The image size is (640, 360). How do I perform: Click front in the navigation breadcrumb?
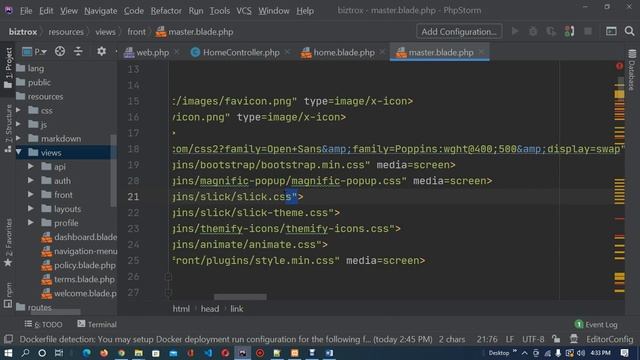click(136, 32)
